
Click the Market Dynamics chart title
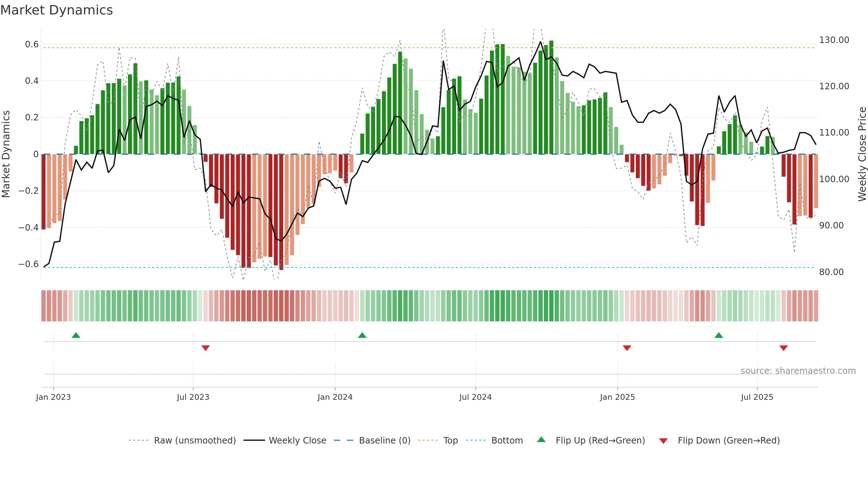[56, 10]
